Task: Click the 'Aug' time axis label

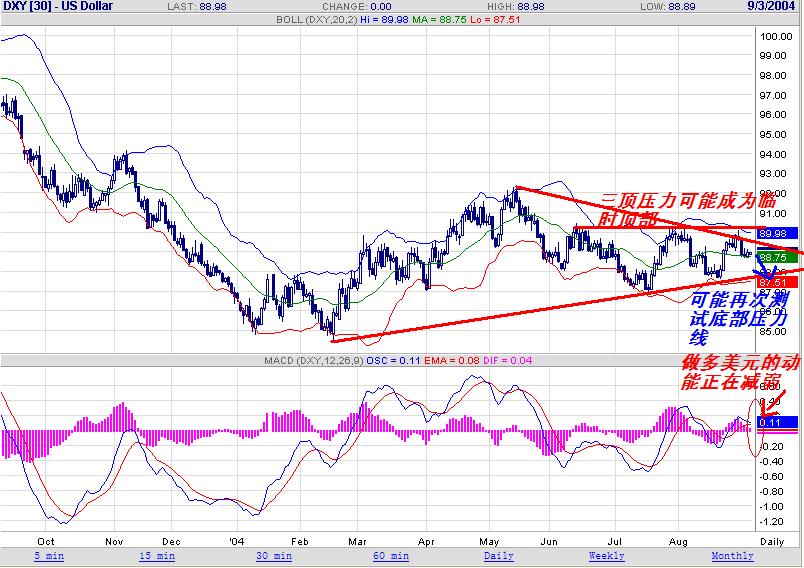Action: (x=678, y=541)
